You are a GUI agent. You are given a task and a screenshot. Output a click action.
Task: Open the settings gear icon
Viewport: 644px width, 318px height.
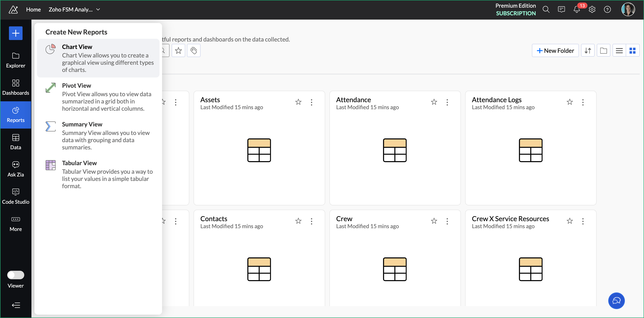click(x=592, y=10)
